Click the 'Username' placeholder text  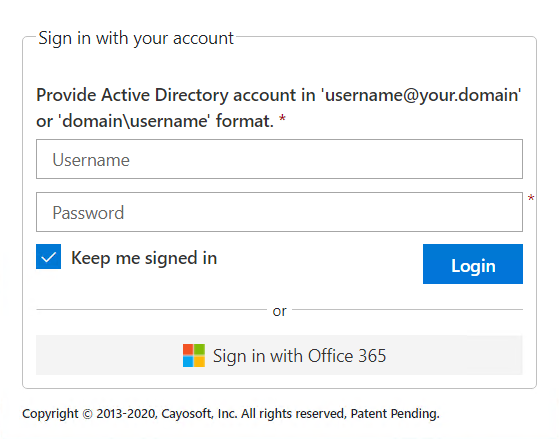[91, 160]
